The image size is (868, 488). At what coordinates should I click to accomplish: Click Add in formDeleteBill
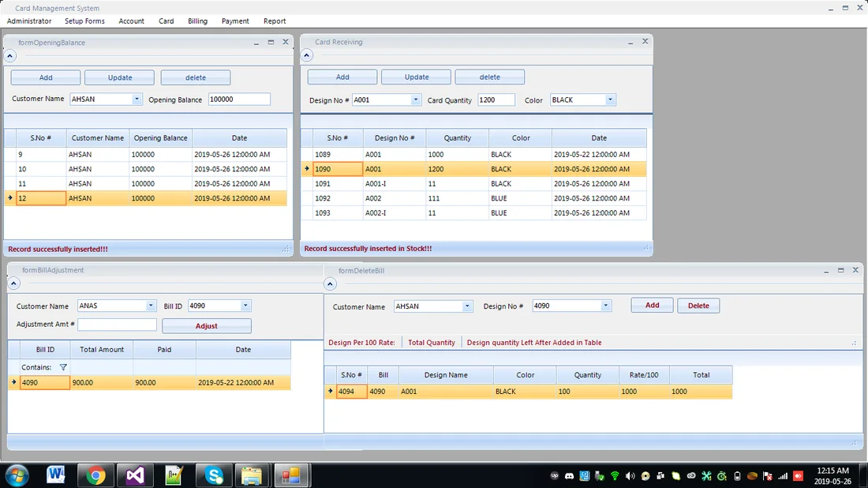(x=652, y=306)
